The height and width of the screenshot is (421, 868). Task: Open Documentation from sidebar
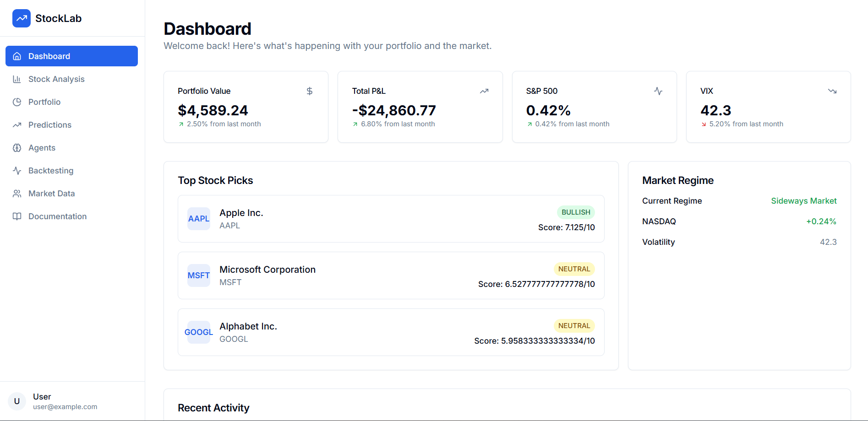pyautogui.click(x=71, y=216)
